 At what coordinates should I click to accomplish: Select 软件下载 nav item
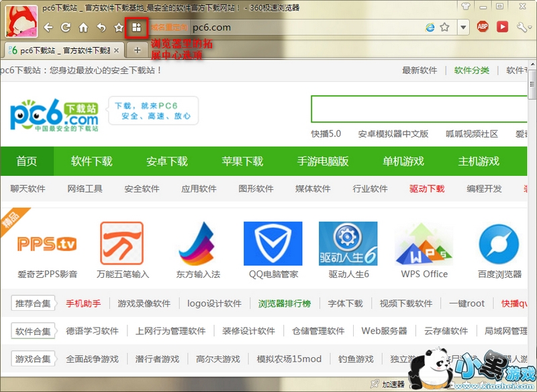tap(92, 161)
